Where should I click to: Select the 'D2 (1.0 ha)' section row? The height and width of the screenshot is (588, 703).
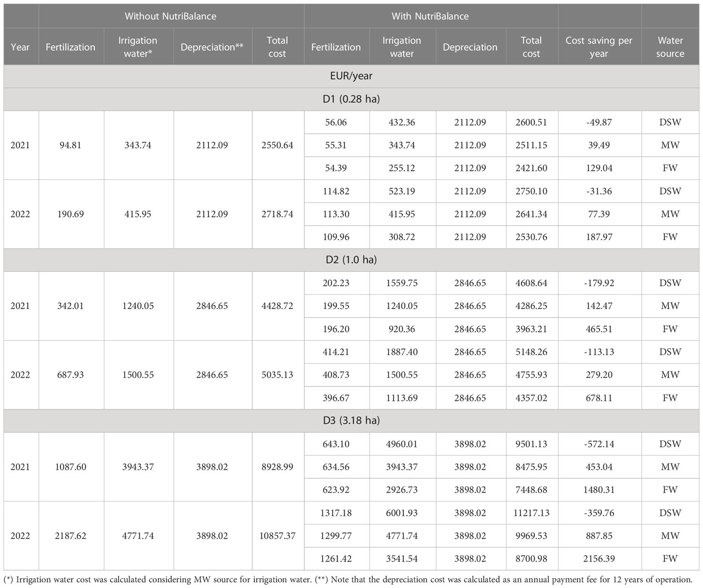pos(351,260)
